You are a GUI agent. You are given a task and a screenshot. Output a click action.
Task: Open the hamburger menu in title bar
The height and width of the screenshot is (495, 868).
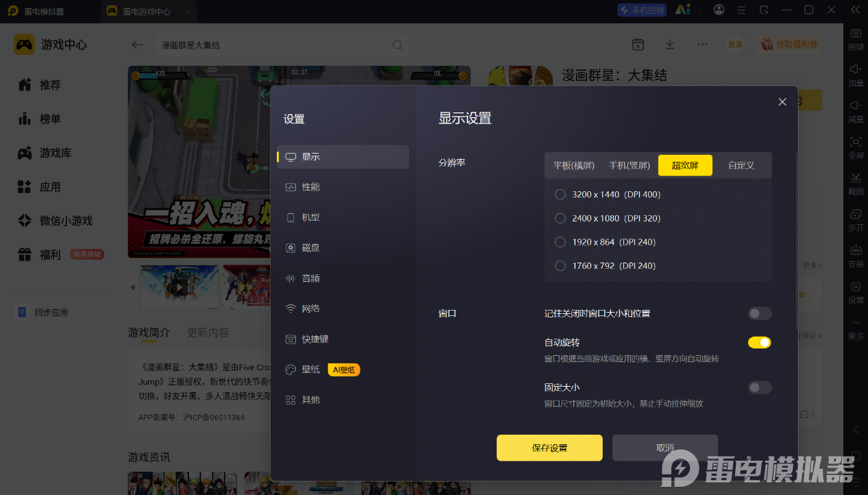741,10
